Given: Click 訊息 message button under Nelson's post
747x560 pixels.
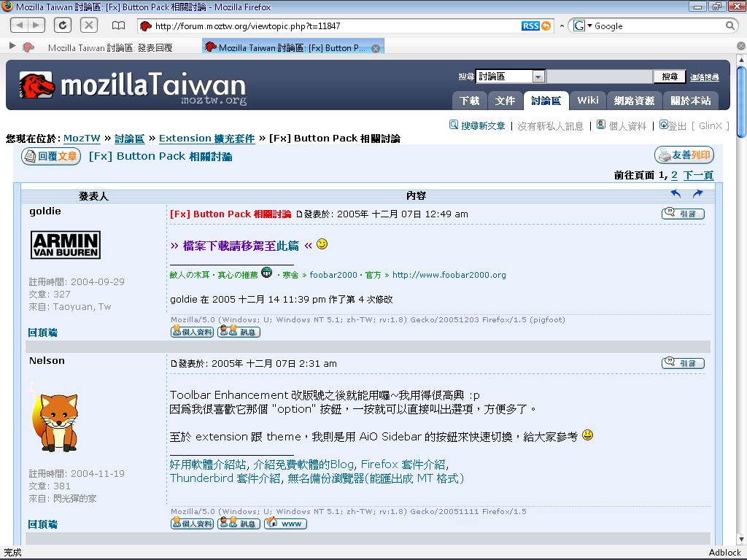Looking at the screenshot, I should coord(239,524).
